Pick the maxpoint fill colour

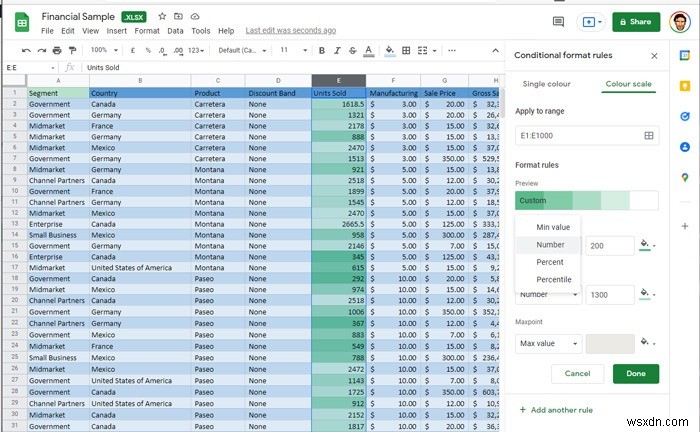(647, 343)
